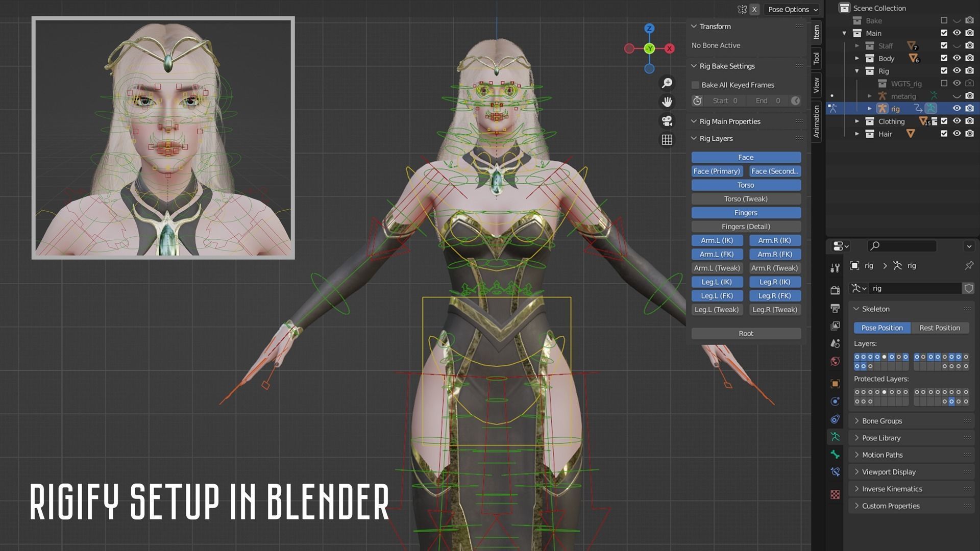This screenshot has height=551, width=980.
Task: Click the Start frame value field
Action: 725,101
